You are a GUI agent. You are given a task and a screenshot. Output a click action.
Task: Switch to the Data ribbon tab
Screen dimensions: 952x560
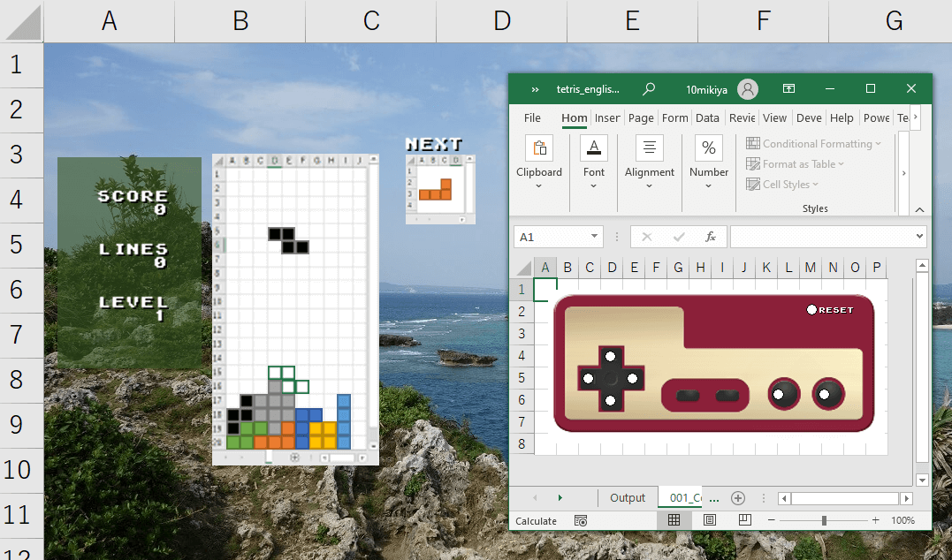(707, 117)
